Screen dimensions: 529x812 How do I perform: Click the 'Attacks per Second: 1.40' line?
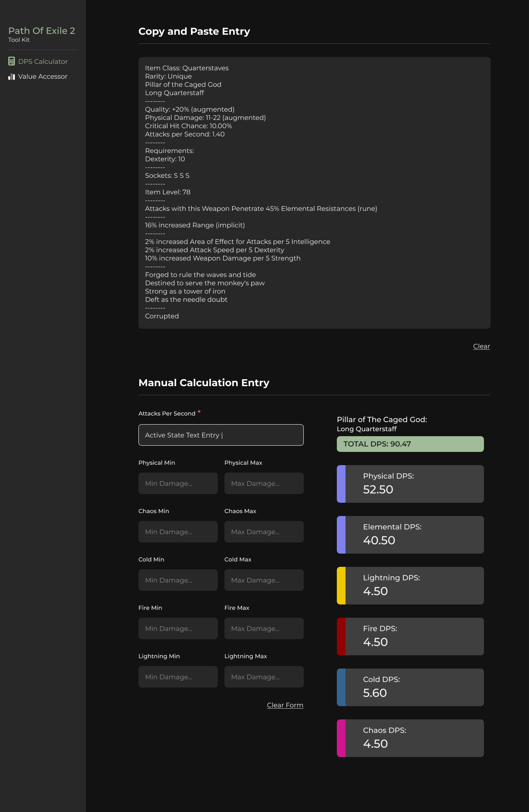click(185, 134)
